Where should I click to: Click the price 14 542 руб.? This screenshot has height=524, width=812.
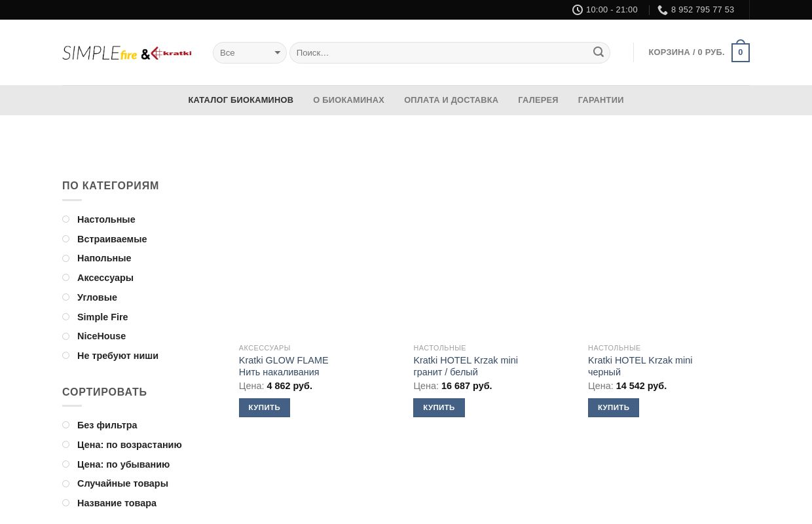[x=641, y=386]
